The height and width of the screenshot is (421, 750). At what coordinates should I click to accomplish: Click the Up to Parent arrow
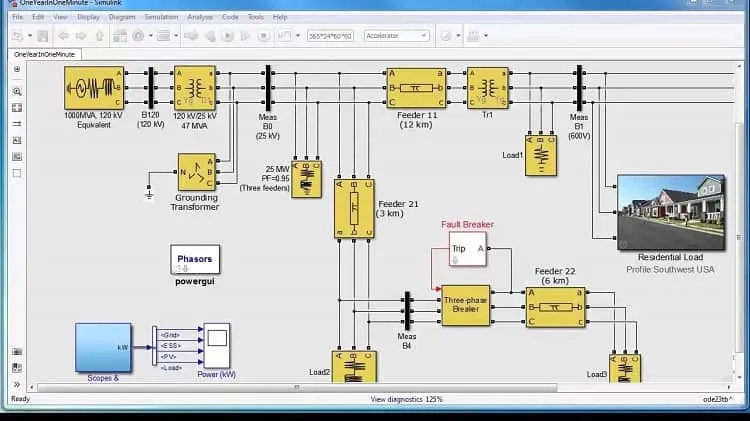coord(99,36)
